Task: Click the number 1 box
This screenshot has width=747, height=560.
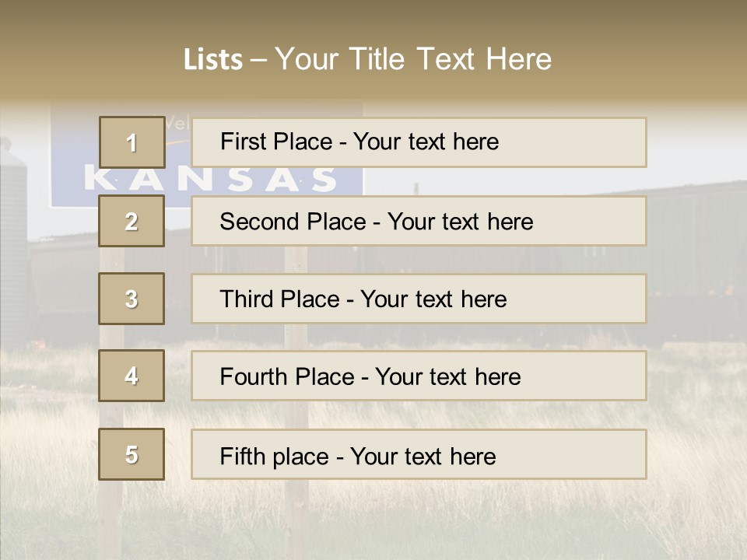Action: click(x=132, y=142)
